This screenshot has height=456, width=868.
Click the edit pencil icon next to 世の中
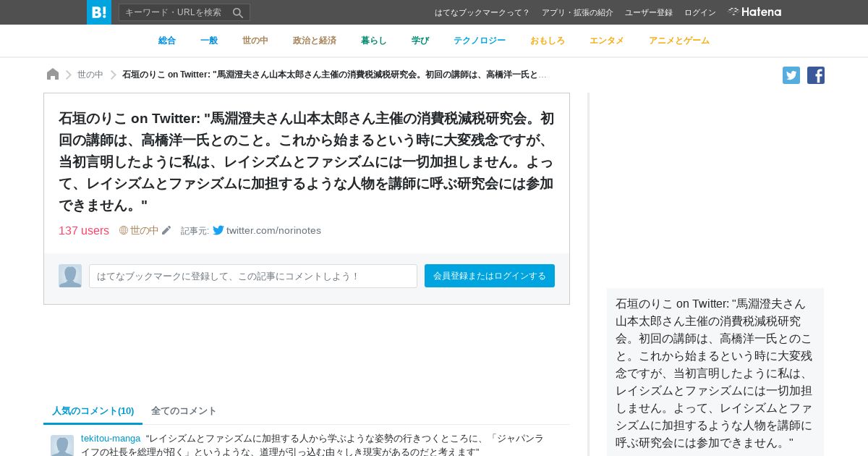pyautogui.click(x=166, y=230)
